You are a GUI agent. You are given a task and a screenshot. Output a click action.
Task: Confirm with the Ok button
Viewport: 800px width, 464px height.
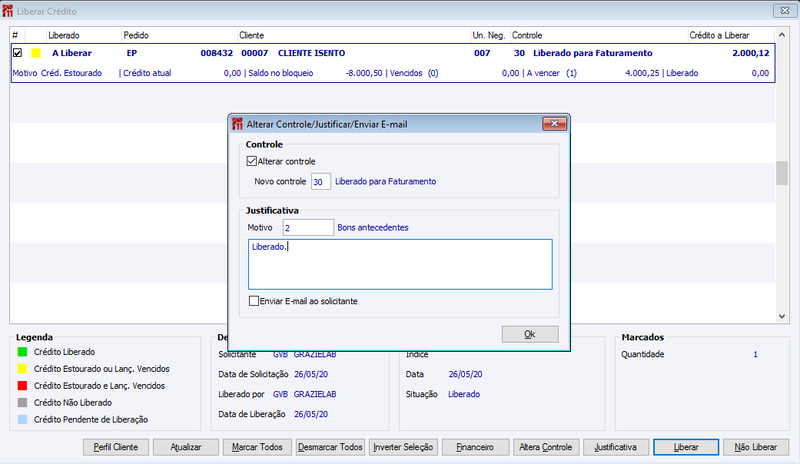tap(530, 334)
